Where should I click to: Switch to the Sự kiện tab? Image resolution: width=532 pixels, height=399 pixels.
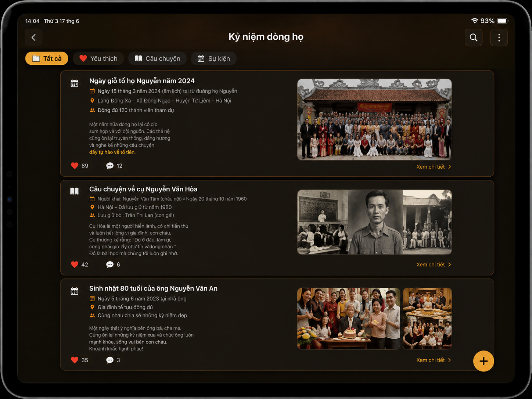coord(213,58)
